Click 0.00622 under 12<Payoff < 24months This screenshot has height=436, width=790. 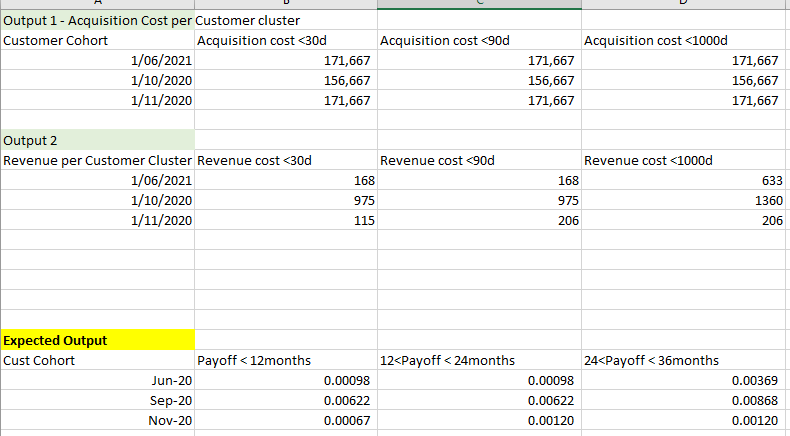point(479,400)
